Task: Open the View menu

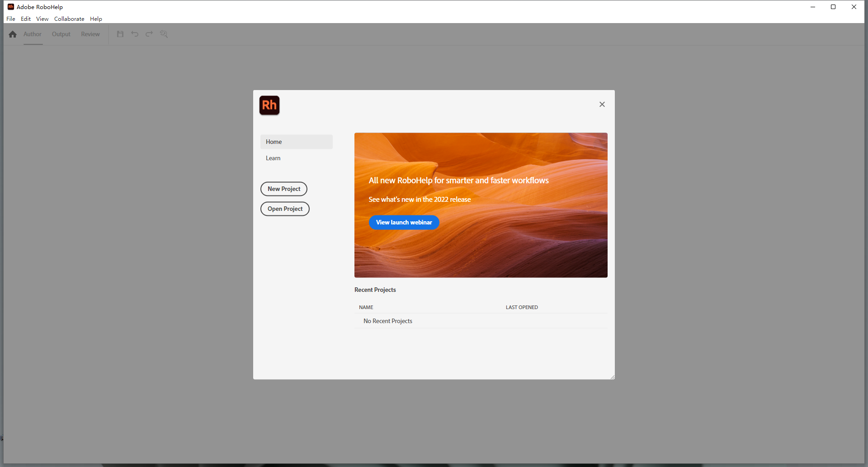Action: (42, 19)
